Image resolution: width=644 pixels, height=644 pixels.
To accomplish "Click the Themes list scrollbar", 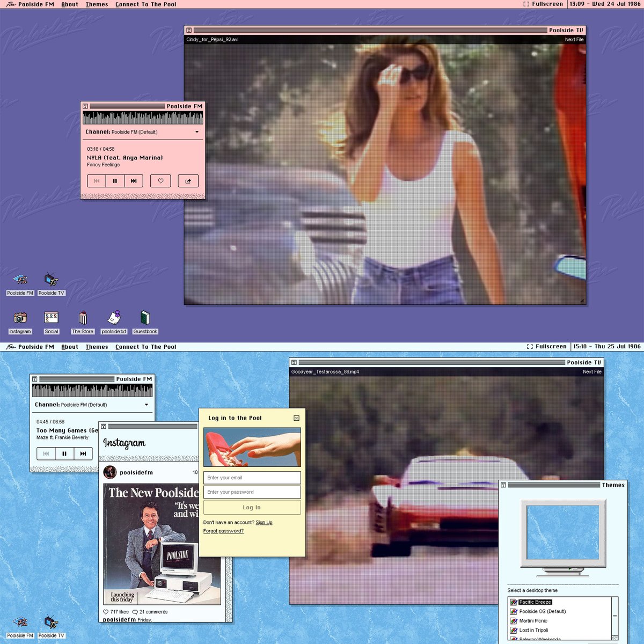I will click(x=614, y=617).
